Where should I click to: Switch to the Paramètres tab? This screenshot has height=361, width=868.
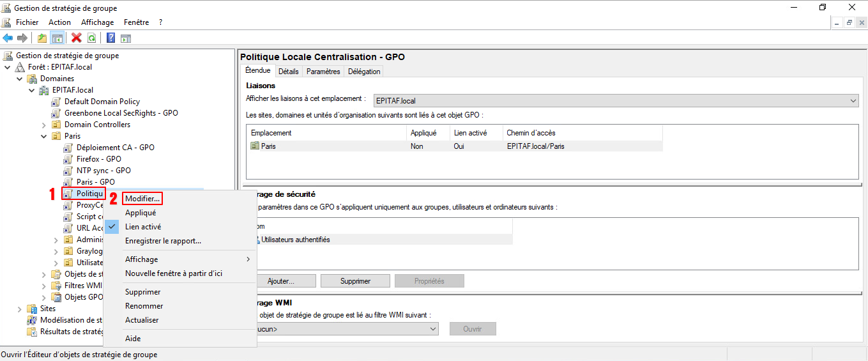tap(323, 72)
